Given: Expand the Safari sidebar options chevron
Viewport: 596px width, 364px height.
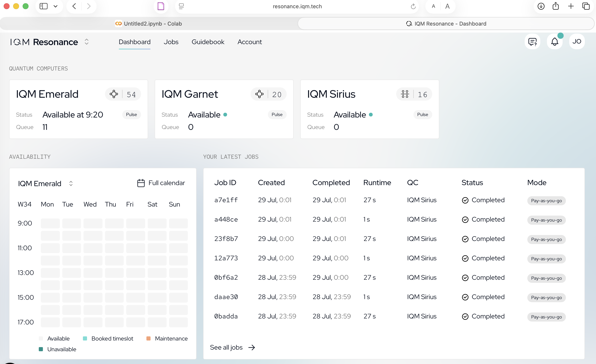Looking at the screenshot, I should pos(55,6).
